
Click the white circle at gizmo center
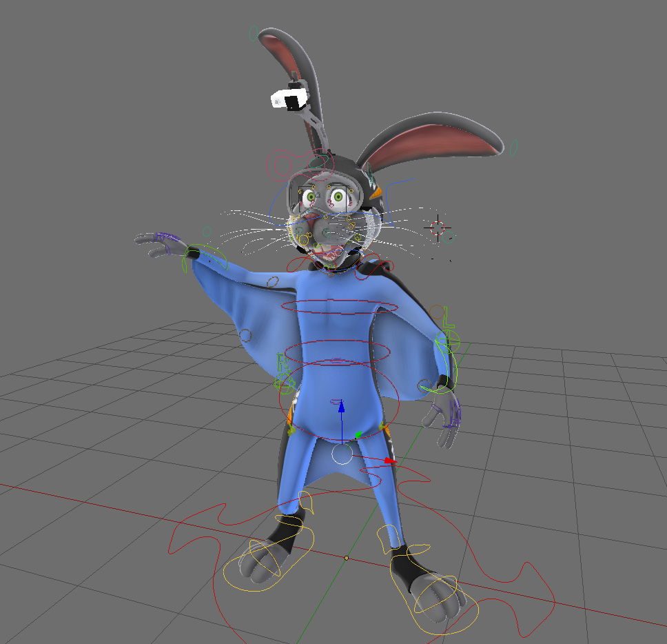tap(342, 454)
